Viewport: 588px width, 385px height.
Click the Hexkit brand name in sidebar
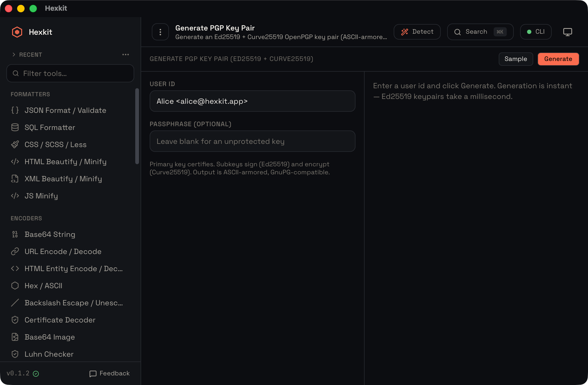coord(40,32)
